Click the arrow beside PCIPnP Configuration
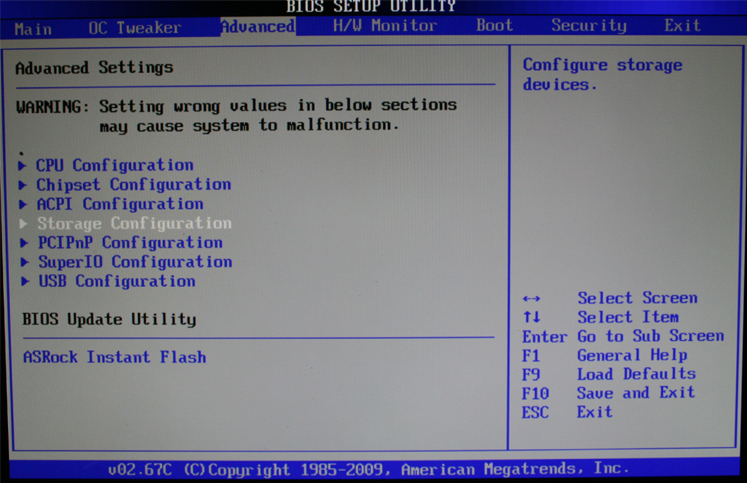 [24, 243]
